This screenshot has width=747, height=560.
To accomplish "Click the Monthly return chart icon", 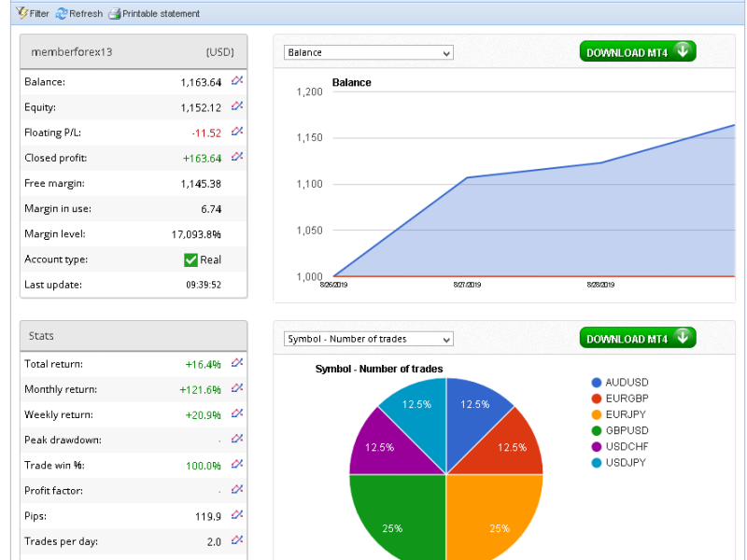I will (x=237, y=388).
